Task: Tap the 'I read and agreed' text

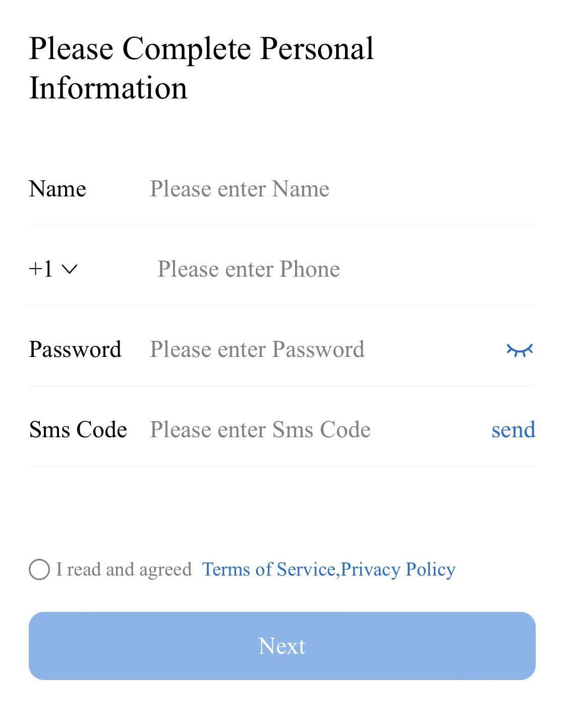Action: (x=124, y=569)
